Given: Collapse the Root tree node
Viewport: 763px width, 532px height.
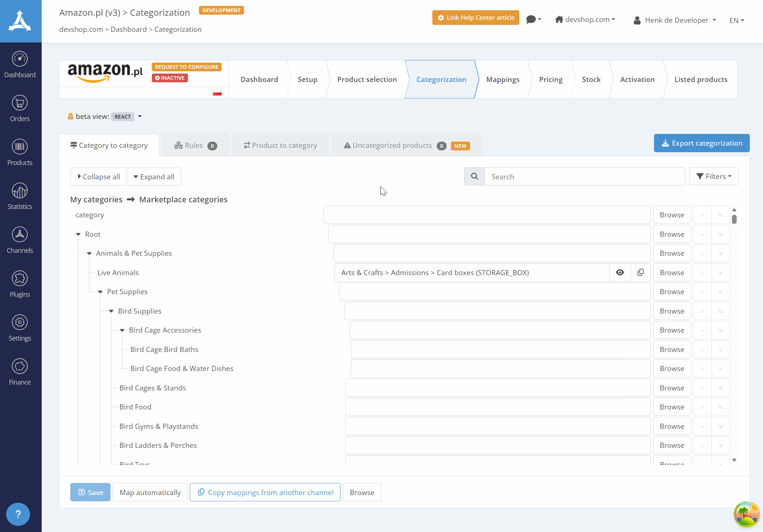Looking at the screenshot, I should point(78,234).
